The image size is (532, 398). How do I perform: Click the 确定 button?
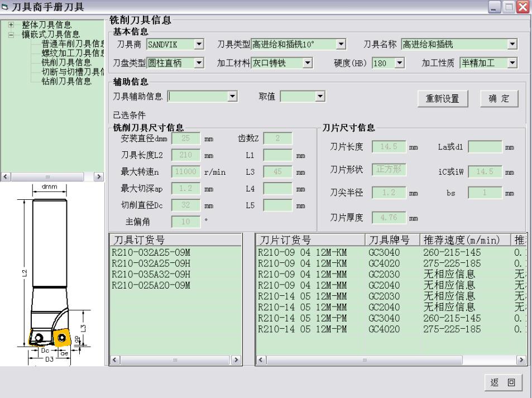pos(499,99)
